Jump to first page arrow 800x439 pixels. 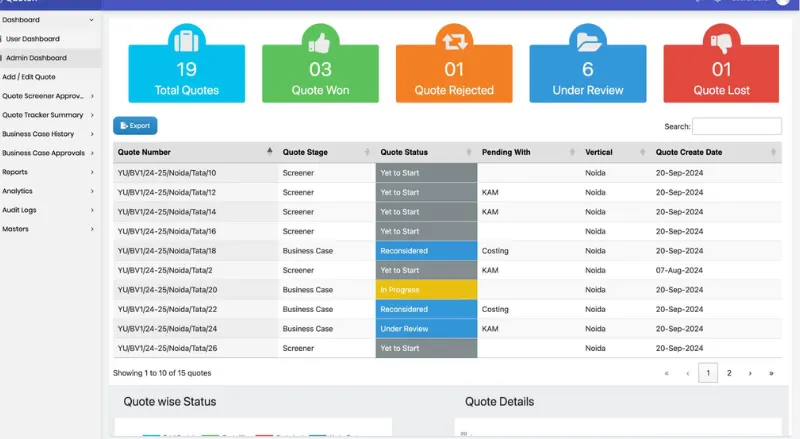666,373
